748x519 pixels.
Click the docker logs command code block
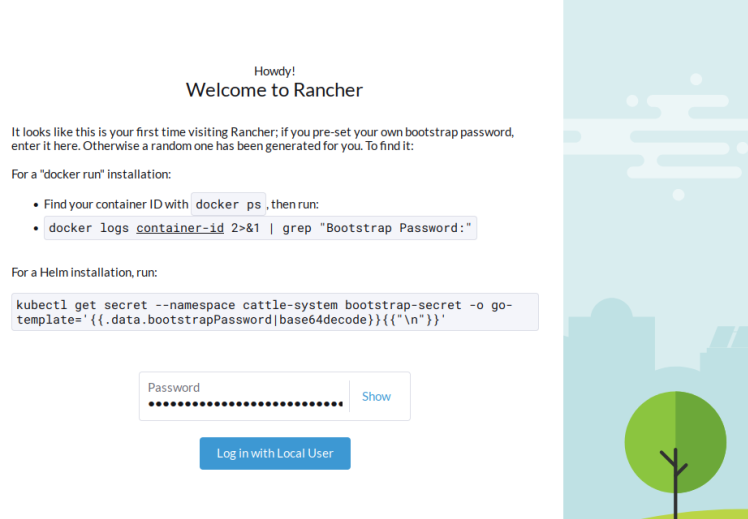(260, 228)
